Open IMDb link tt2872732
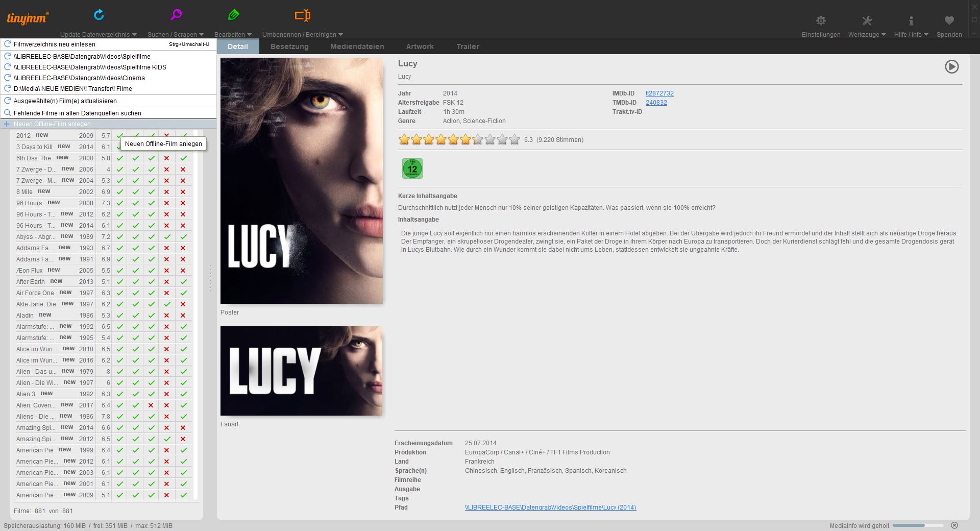This screenshot has height=531, width=980. click(659, 93)
